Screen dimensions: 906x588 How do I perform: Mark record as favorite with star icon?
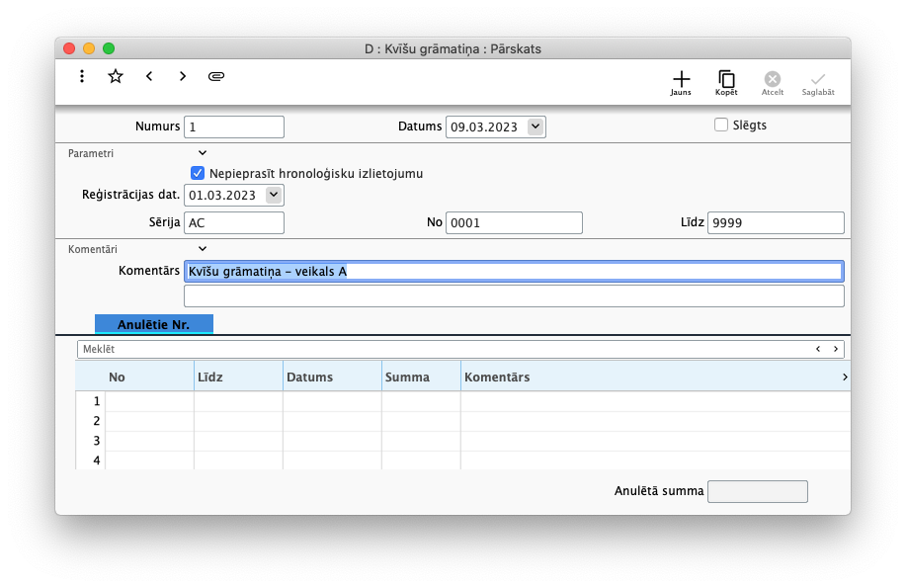click(x=116, y=76)
